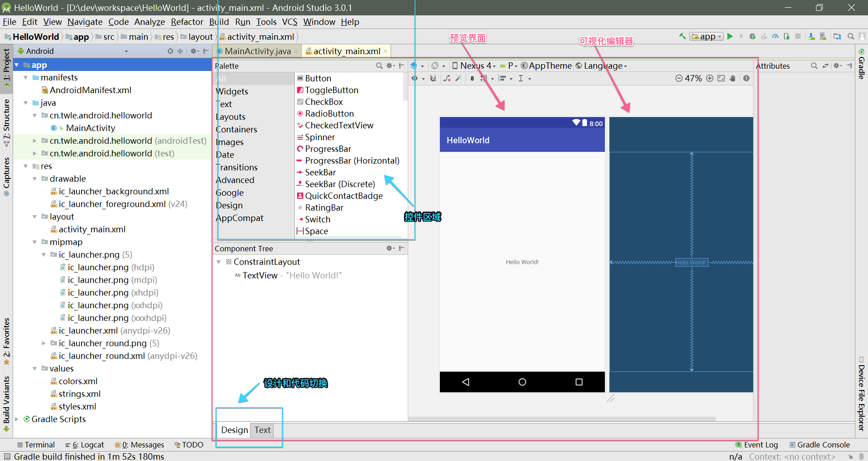
Task: Click the Infer Constraints magic wand
Action: coord(458,78)
